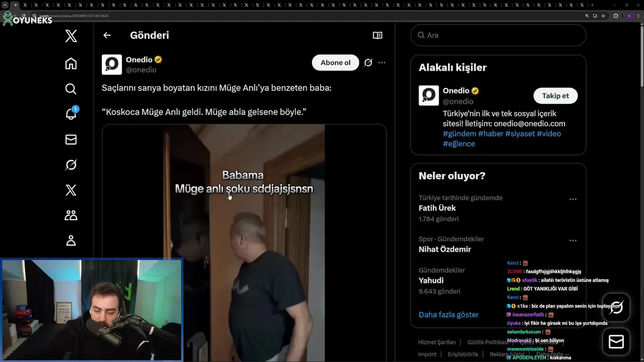Click the install app icon in address bar

coord(595,16)
